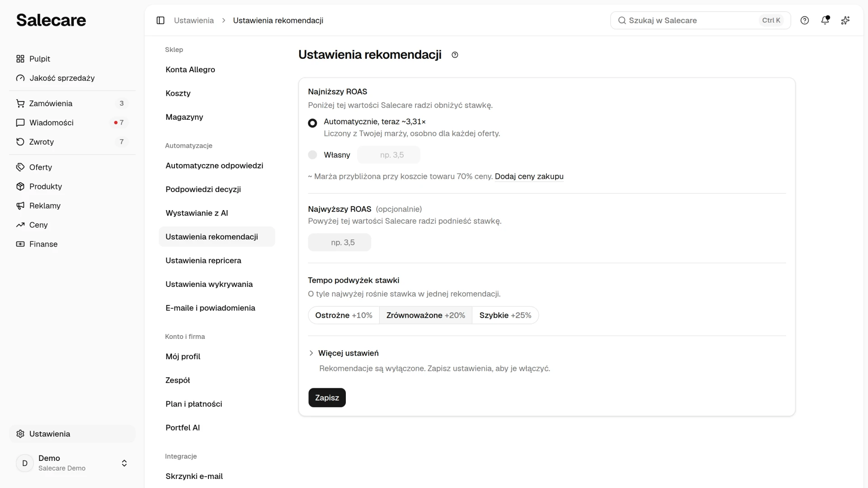Click the info icon beside Ustawienia rekomendacji heading
This screenshot has height=488, width=868.
[x=455, y=55]
